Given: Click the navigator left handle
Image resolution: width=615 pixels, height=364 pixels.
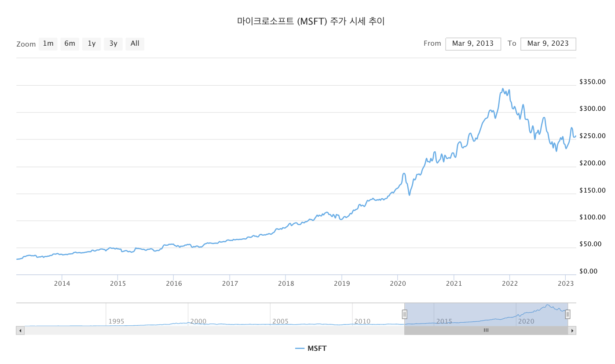Looking at the screenshot, I should click(404, 314).
